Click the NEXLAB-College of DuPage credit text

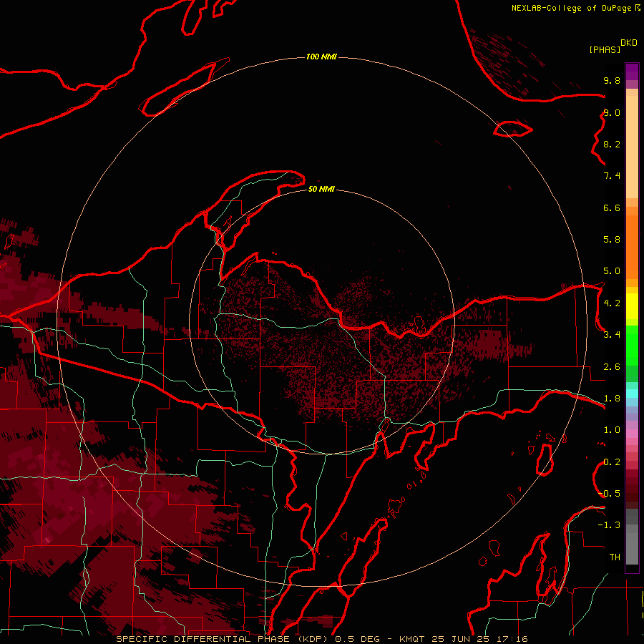tap(571, 8)
